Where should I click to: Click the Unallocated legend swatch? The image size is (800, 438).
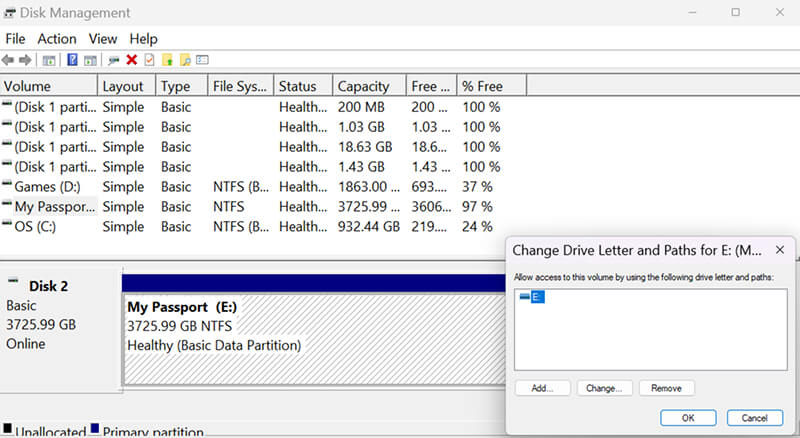point(7,428)
